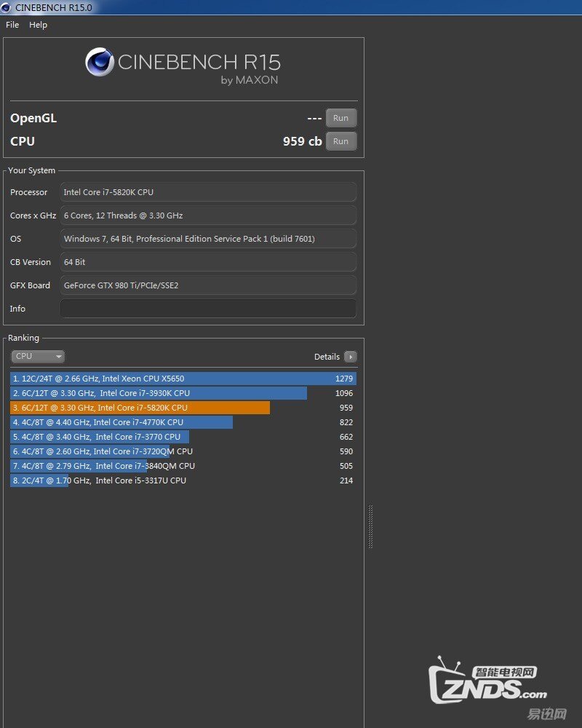Select the i7-3840QM ranking row

(x=182, y=466)
